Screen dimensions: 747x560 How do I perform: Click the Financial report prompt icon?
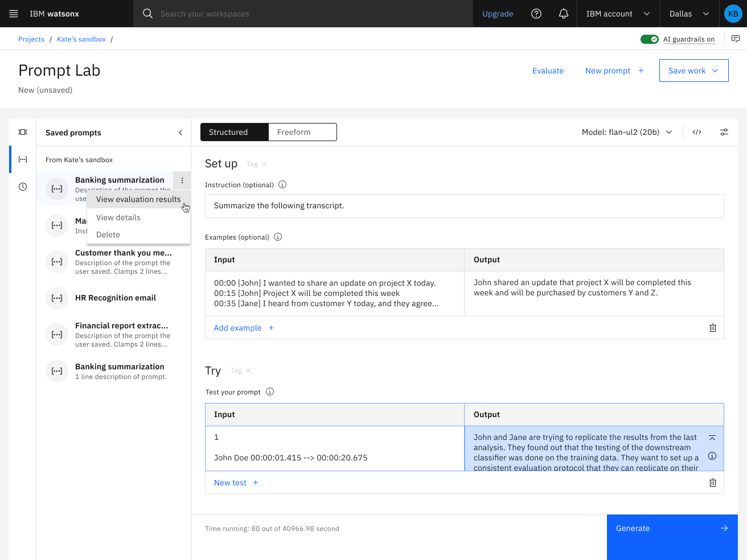point(57,335)
